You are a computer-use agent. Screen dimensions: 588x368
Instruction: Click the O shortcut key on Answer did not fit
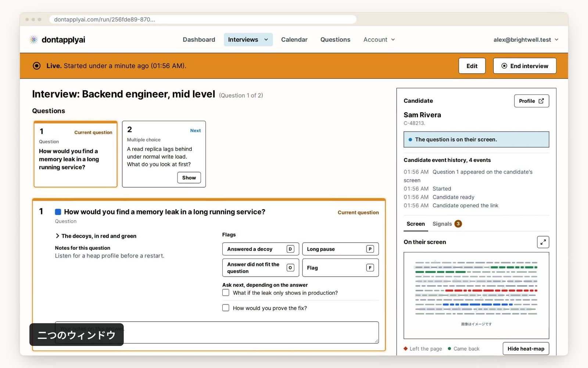tap(290, 268)
